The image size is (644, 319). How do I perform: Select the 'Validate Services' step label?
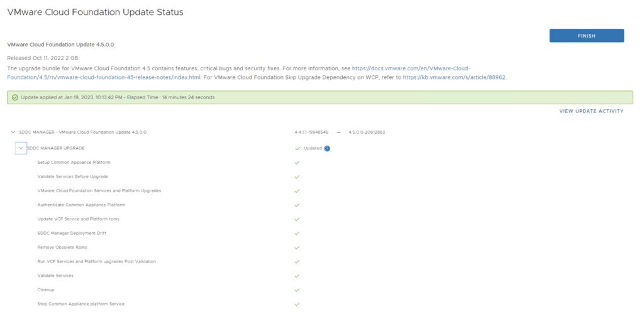pos(55,276)
